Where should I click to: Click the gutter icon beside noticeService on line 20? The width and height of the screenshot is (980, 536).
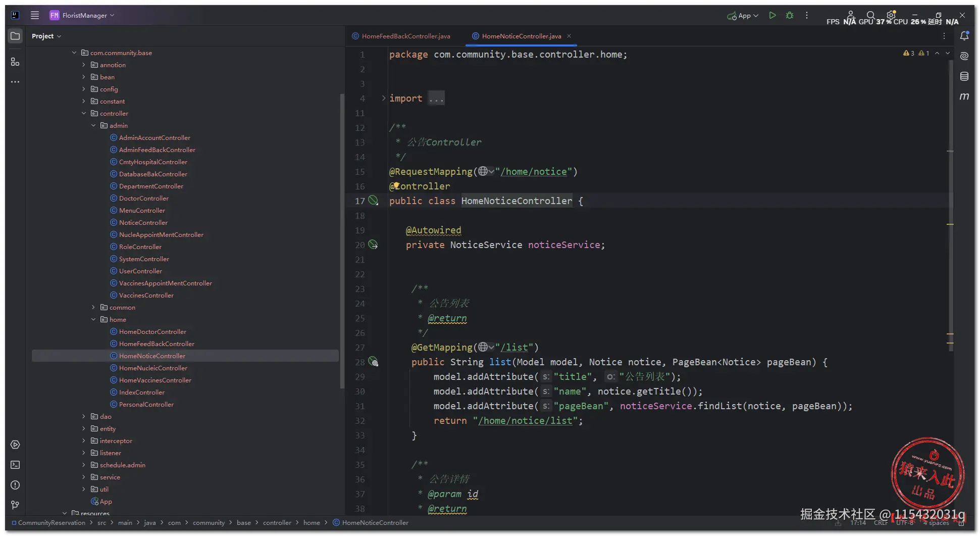pyautogui.click(x=373, y=245)
